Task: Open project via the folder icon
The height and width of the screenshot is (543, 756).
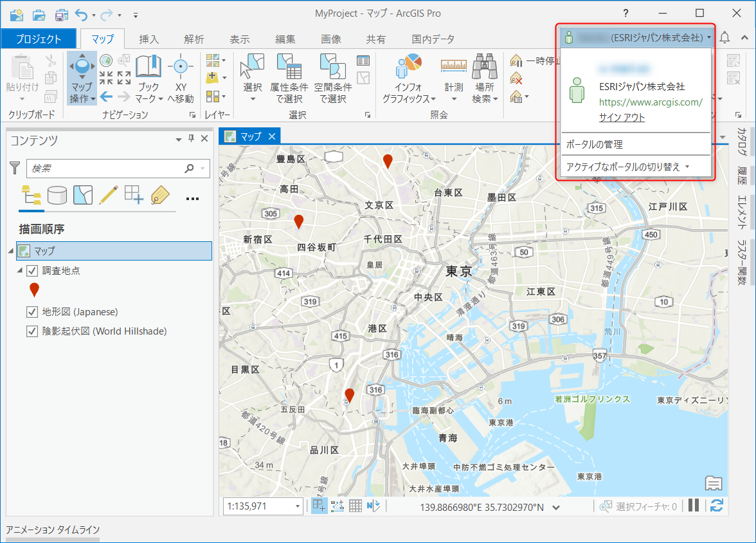Action: click(39, 15)
